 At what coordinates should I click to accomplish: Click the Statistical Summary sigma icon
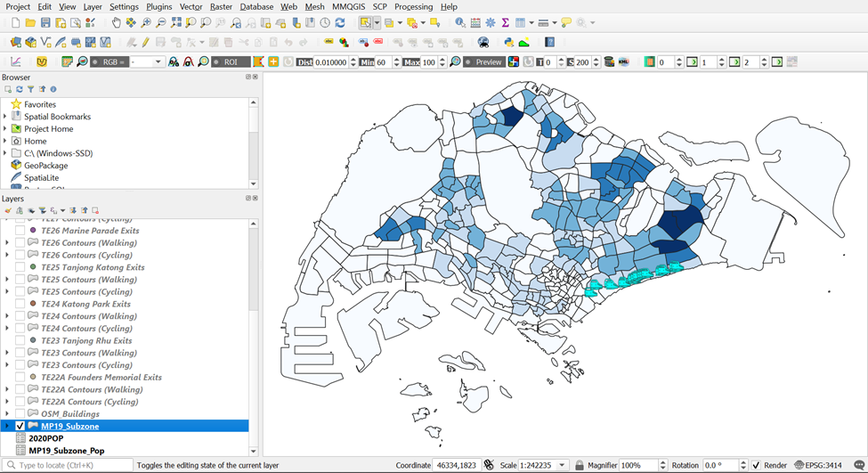(505, 22)
